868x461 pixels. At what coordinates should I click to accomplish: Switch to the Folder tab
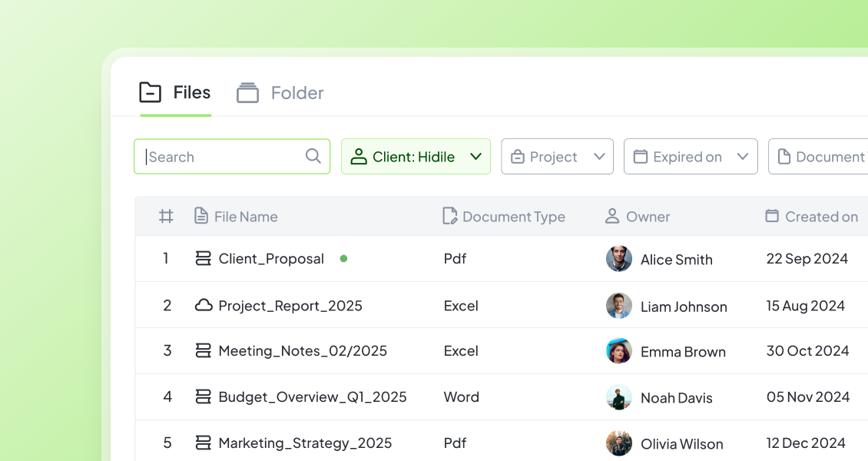tap(280, 93)
